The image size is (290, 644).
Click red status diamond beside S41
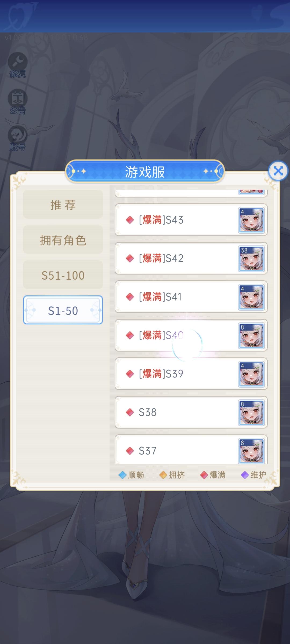coord(130,297)
